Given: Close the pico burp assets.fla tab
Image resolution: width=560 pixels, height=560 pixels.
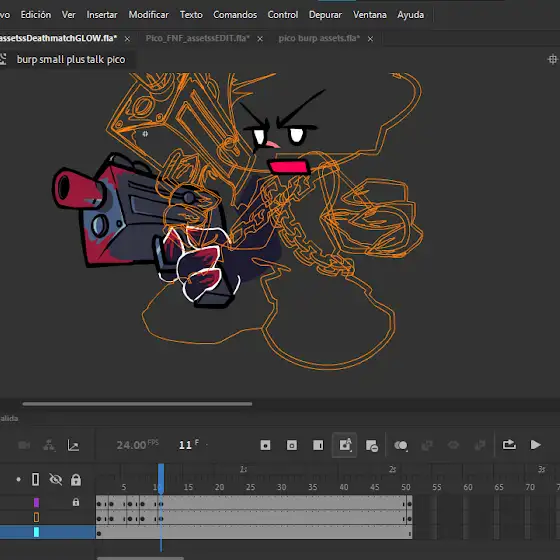Looking at the screenshot, I should pyautogui.click(x=370, y=39).
